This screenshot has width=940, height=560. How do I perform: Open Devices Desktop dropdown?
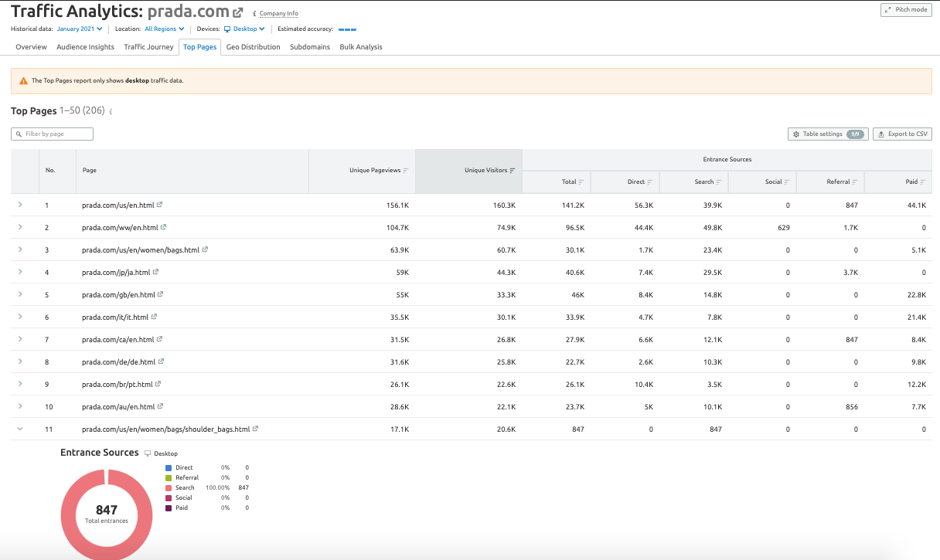[244, 29]
